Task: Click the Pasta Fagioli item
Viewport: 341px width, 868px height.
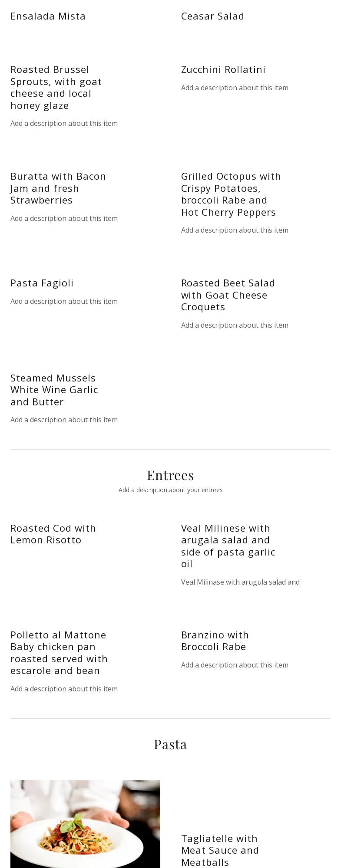Action: [42, 283]
